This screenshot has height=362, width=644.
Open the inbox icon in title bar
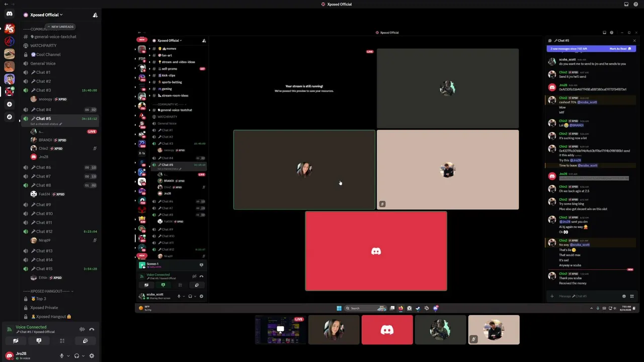(626, 4)
